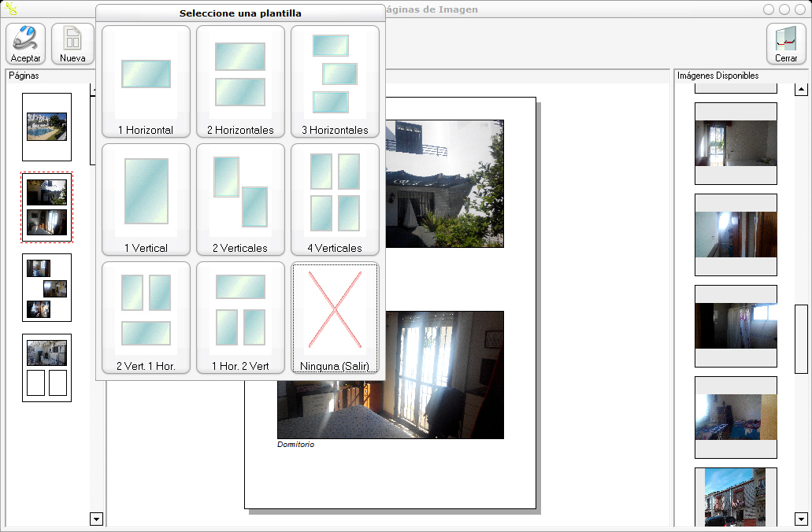The height and width of the screenshot is (532, 812).
Task: Click Ninguna (Salir) to exit selection
Action: coord(335,317)
